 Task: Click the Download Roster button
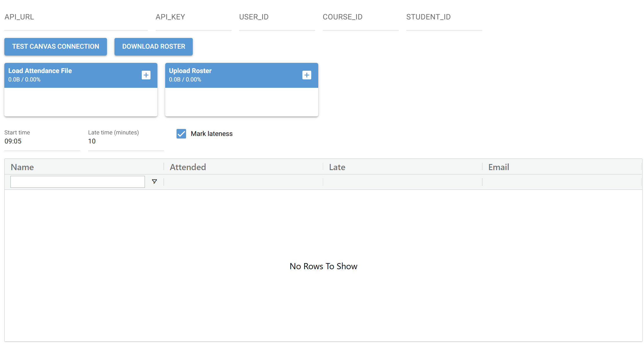point(153,46)
